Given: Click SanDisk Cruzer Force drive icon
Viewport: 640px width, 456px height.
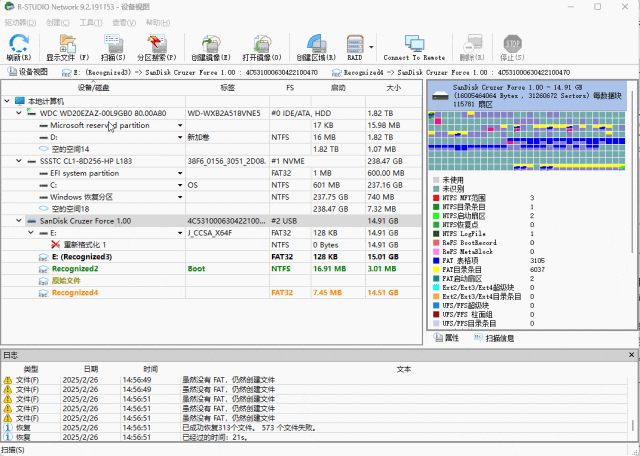Looking at the screenshot, I should [31, 221].
